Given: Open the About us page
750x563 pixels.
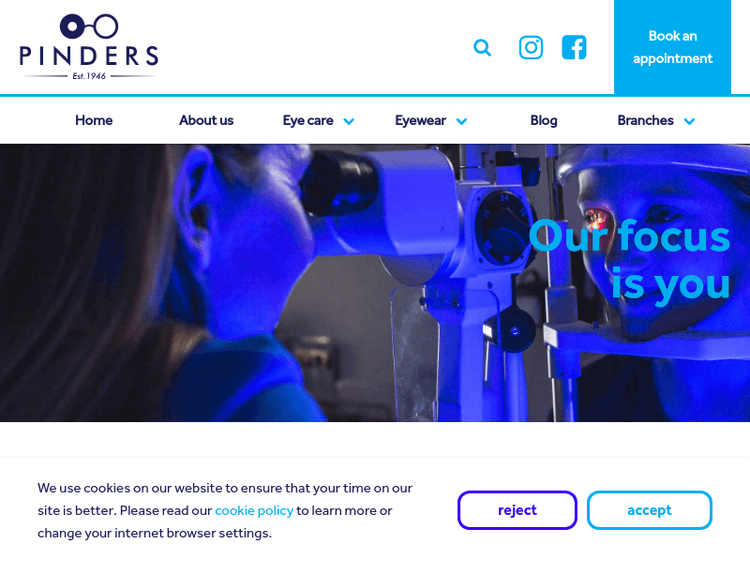Looking at the screenshot, I should click(206, 120).
